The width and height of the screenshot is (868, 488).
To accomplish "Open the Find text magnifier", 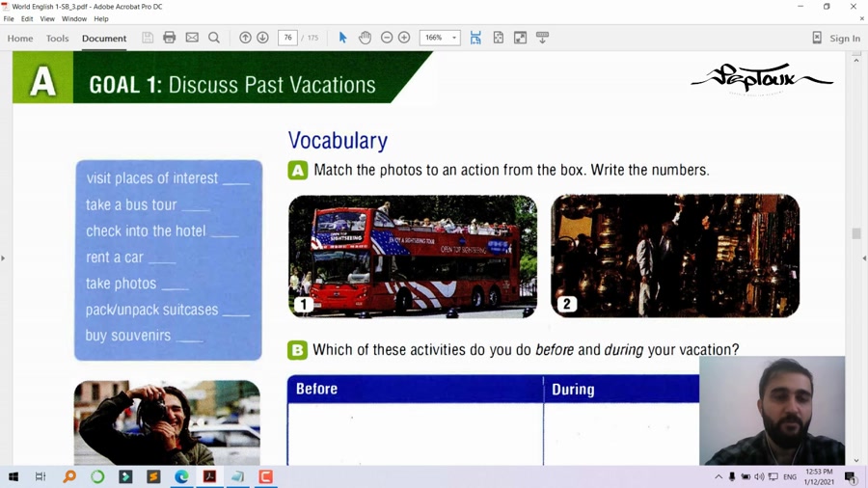I will click(214, 38).
